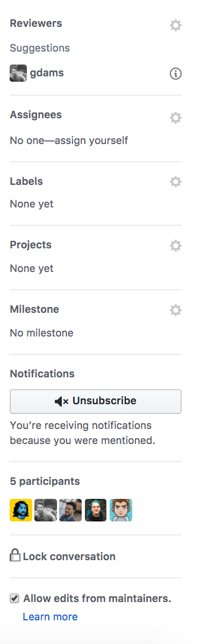Image resolution: width=201 pixels, height=644 pixels.
Task: Open the second participant's grayscale avatar
Action: point(46,510)
